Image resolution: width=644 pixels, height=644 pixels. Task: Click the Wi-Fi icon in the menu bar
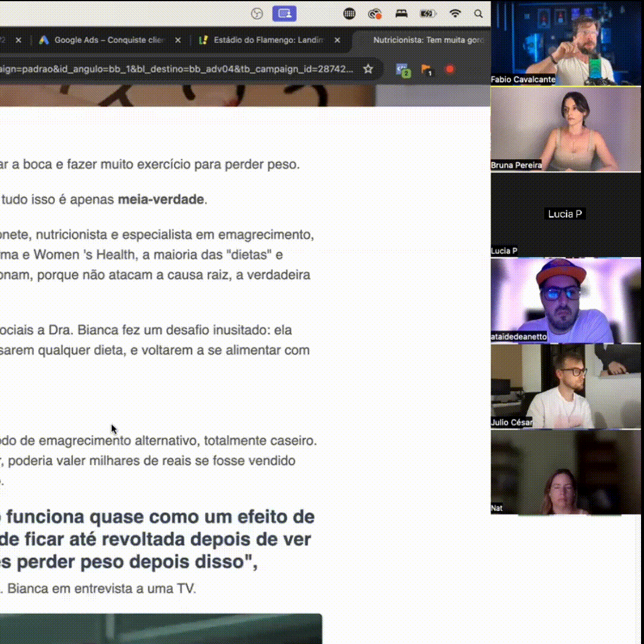[455, 14]
